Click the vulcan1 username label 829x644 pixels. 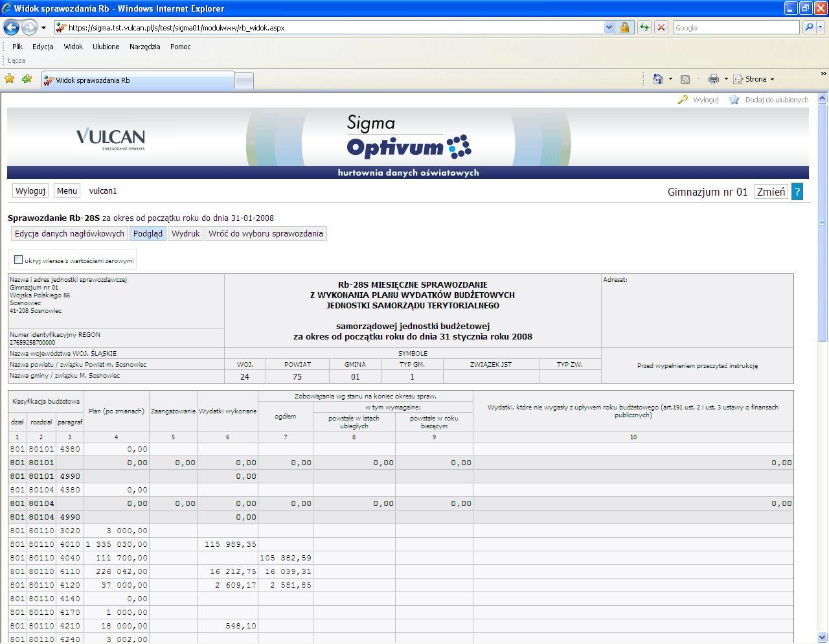[x=103, y=191]
